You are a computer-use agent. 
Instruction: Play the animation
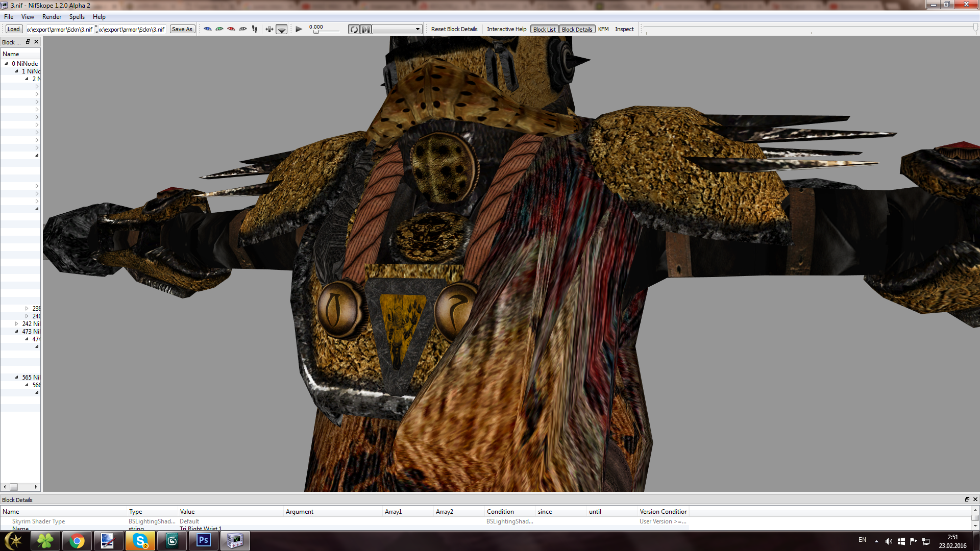coord(299,29)
